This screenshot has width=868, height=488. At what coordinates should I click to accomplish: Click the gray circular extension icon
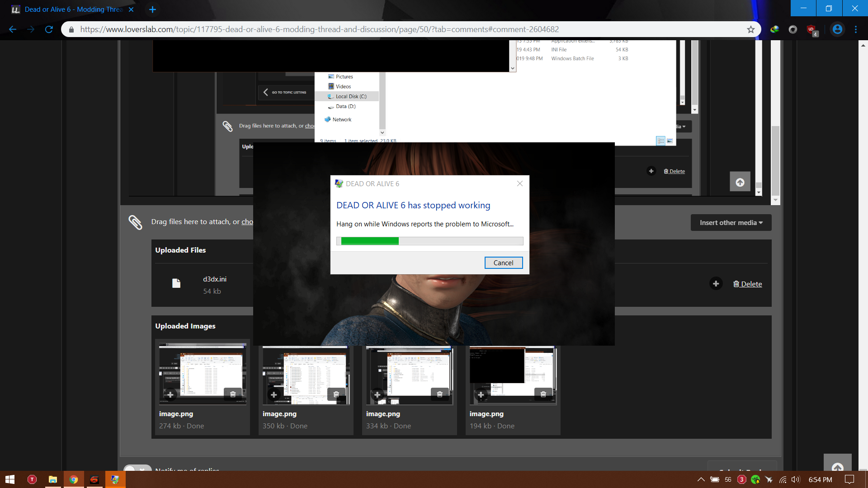[x=793, y=29]
